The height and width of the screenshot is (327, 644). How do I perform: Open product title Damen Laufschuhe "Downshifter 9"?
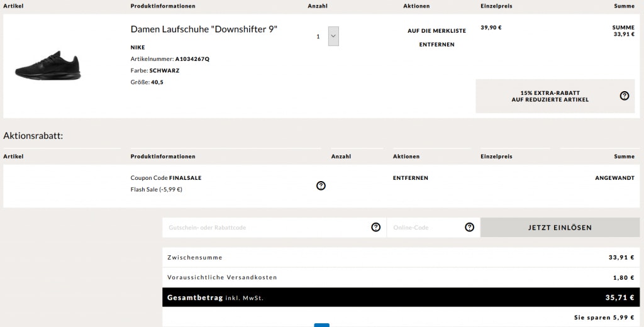pyautogui.click(x=204, y=30)
